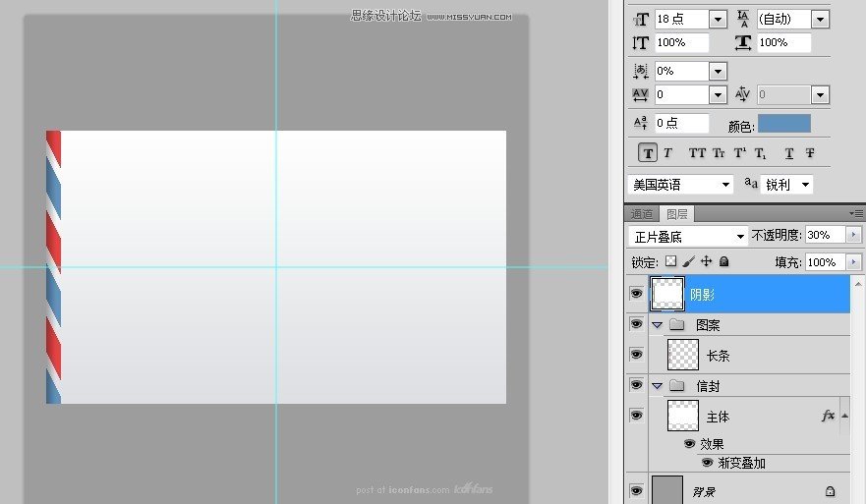Click the 信封 group folder icon
Viewport: 866px width, 504px height.
pos(677,385)
